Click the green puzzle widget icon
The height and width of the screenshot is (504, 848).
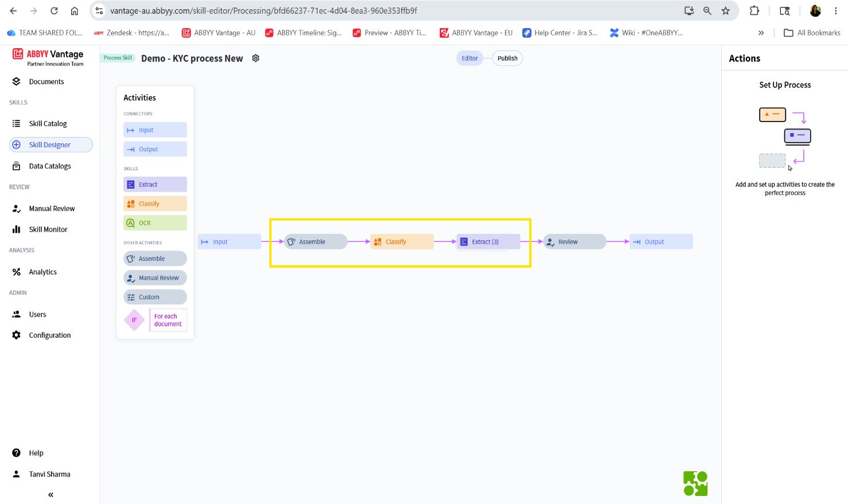coord(695,483)
